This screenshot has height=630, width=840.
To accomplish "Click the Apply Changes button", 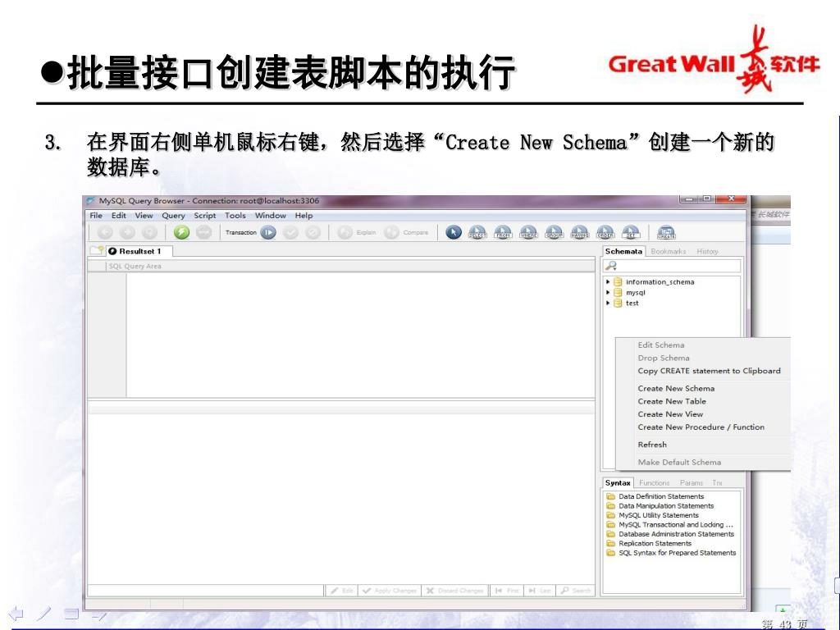I will [x=390, y=591].
